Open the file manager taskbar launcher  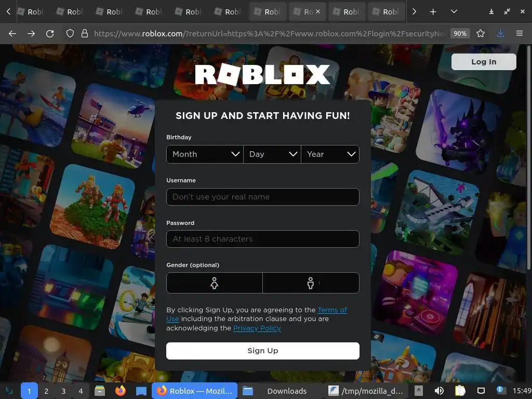click(x=99, y=391)
